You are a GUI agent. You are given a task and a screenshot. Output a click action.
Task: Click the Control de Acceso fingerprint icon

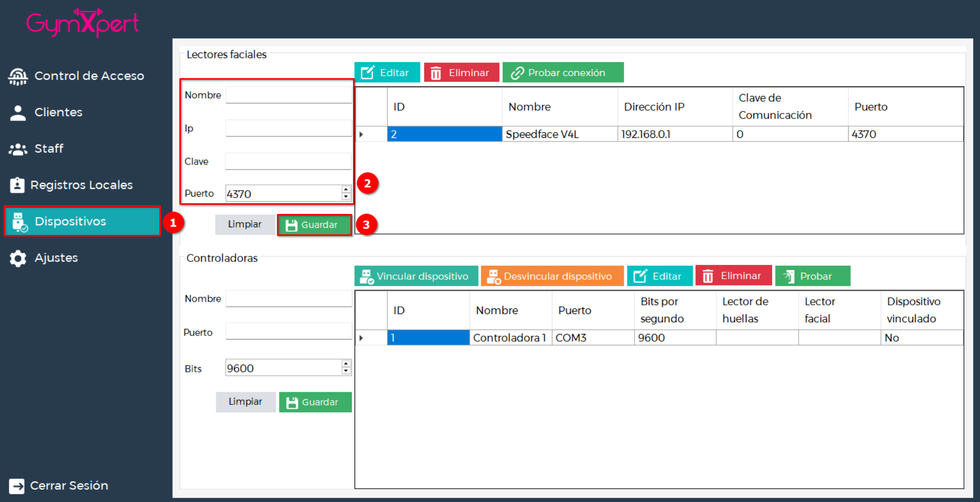(x=18, y=76)
